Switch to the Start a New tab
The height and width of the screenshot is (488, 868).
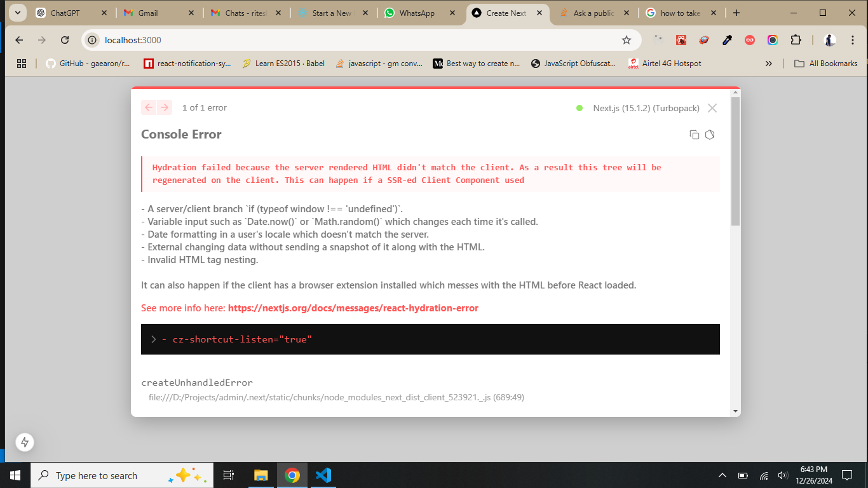[x=333, y=13]
